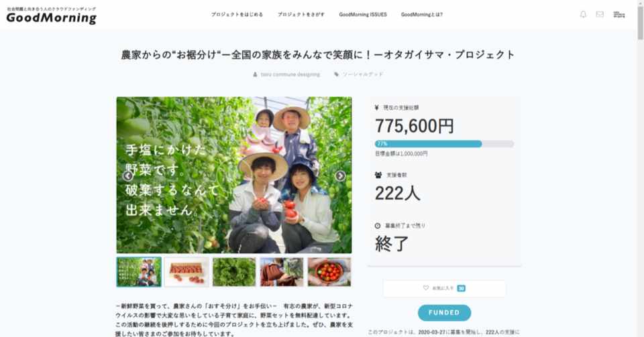Click the FUNDED button

(444, 312)
